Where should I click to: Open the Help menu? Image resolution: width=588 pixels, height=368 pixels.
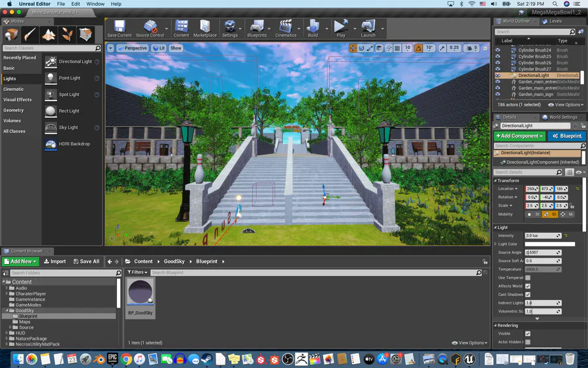point(116,4)
